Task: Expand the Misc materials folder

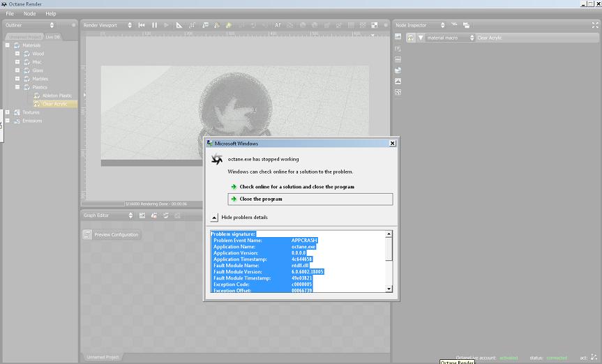Action: click(17, 62)
